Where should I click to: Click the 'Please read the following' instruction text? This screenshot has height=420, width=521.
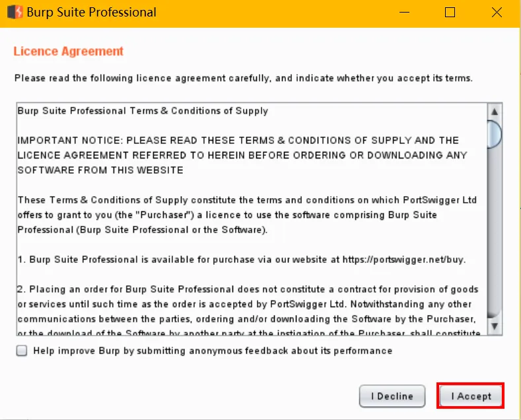coord(243,79)
